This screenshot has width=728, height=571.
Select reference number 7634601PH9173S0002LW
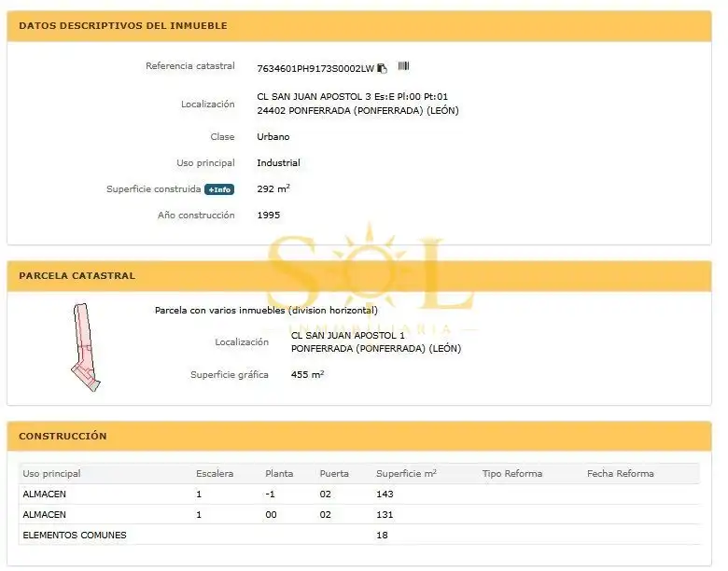(315, 69)
